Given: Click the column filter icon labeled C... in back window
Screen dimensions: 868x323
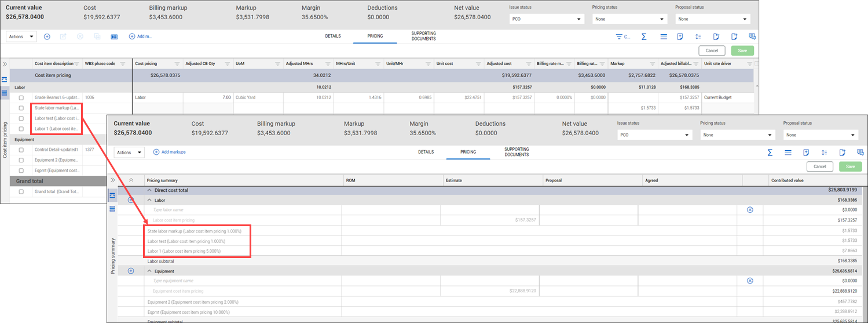Looking at the screenshot, I should [x=622, y=37].
